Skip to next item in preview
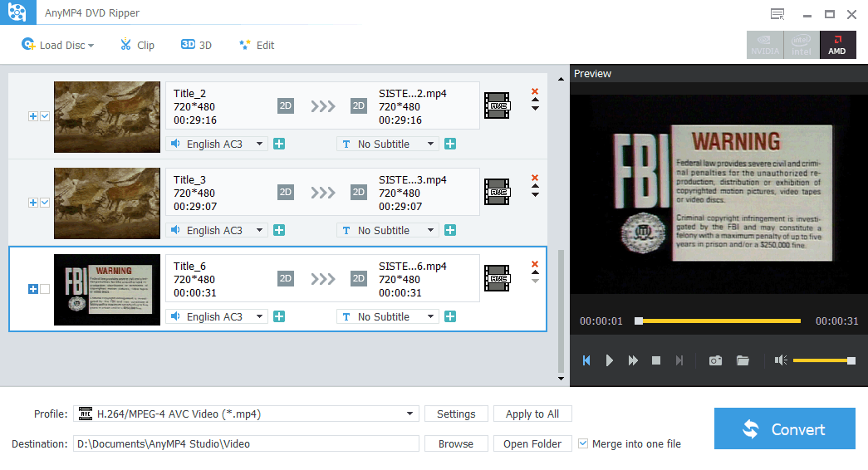 (x=679, y=360)
